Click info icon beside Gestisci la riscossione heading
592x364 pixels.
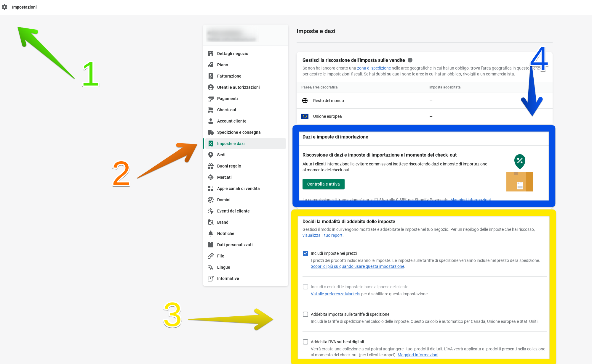pyautogui.click(x=410, y=60)
